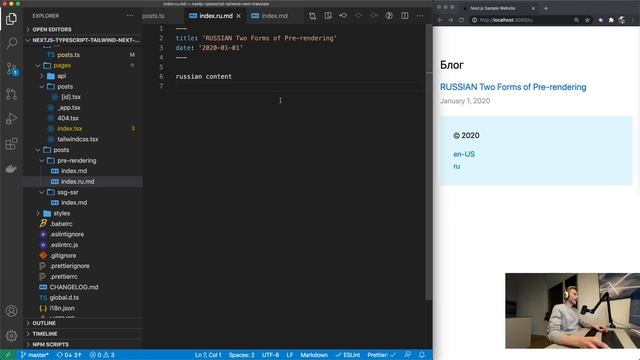The image size is (640, 360).
Task: Bookmark page with star icon in browser
Action: pyautogui.click(x=587, y=20)
